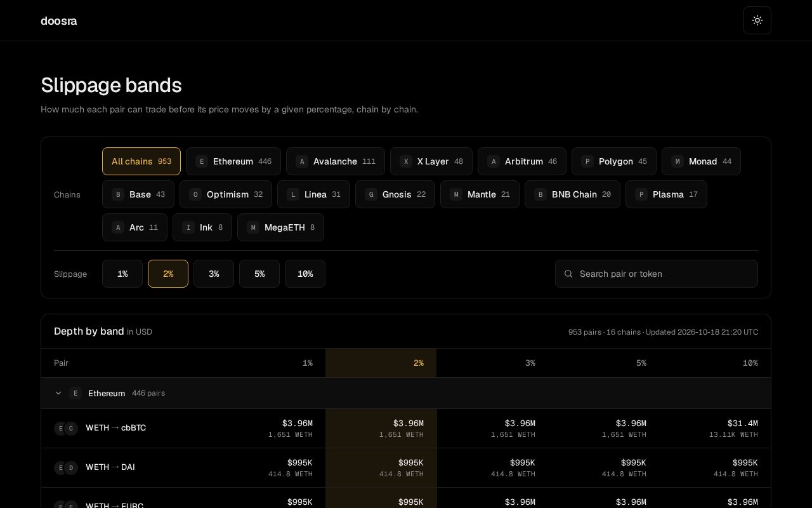
Task: Filter by Avalanche chain
Action: tap(336, 161)
